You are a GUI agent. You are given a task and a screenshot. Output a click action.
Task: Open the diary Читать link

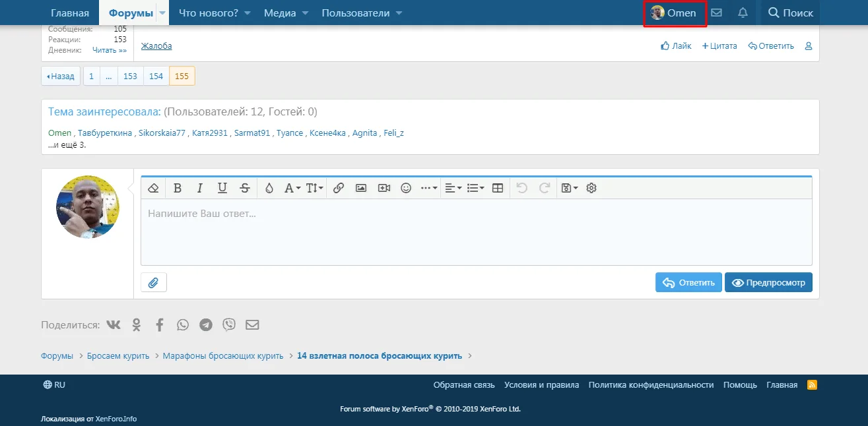109,50
